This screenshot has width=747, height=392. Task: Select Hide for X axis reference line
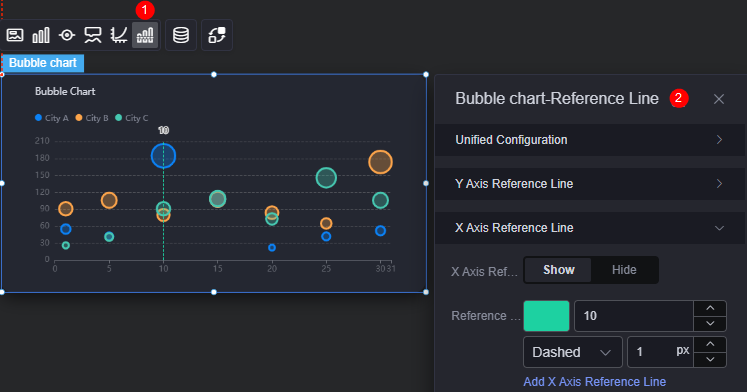(624, 270)
